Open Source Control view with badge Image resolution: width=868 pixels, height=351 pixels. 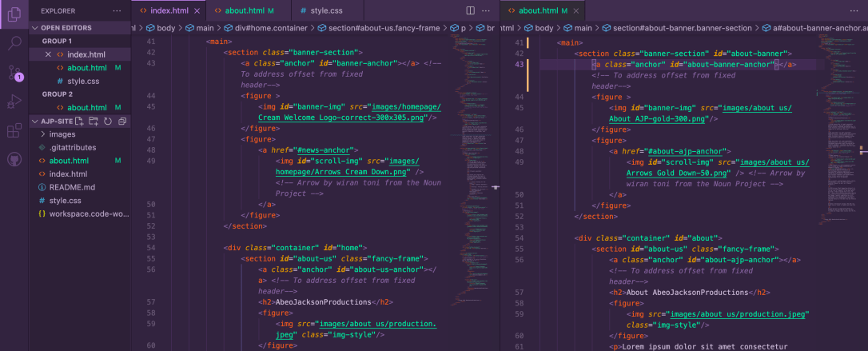[14, 72]
